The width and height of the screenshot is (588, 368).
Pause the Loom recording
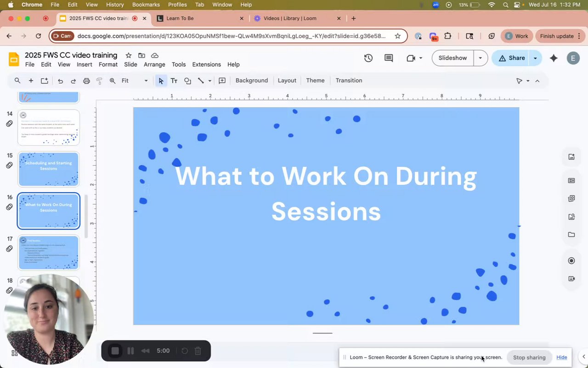pos(130,351)
